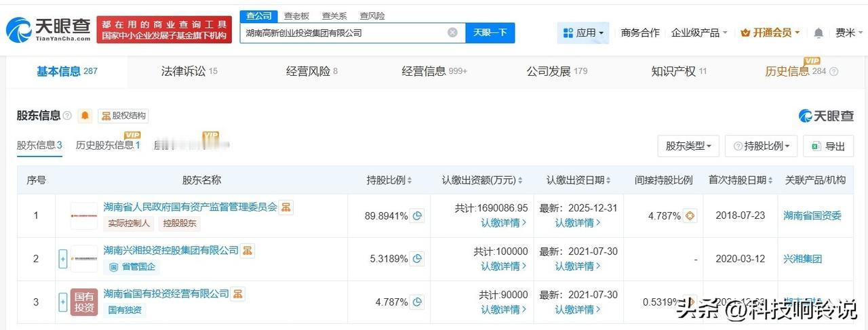
Task: Click structure icon after 湖南省人民政府国有资产监督管理委员会
Action: (286, 207)
